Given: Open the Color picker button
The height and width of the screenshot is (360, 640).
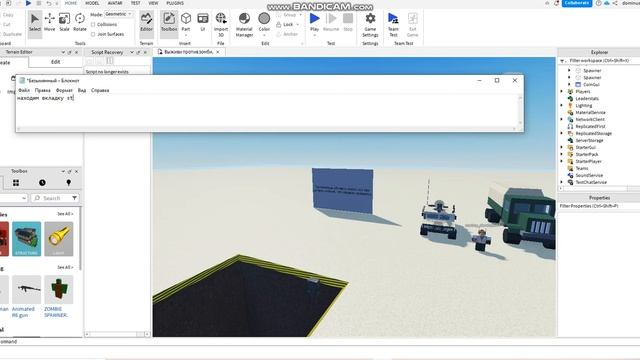Looking at the screenshot, I should pyautogui.click(x=264, y=24).
